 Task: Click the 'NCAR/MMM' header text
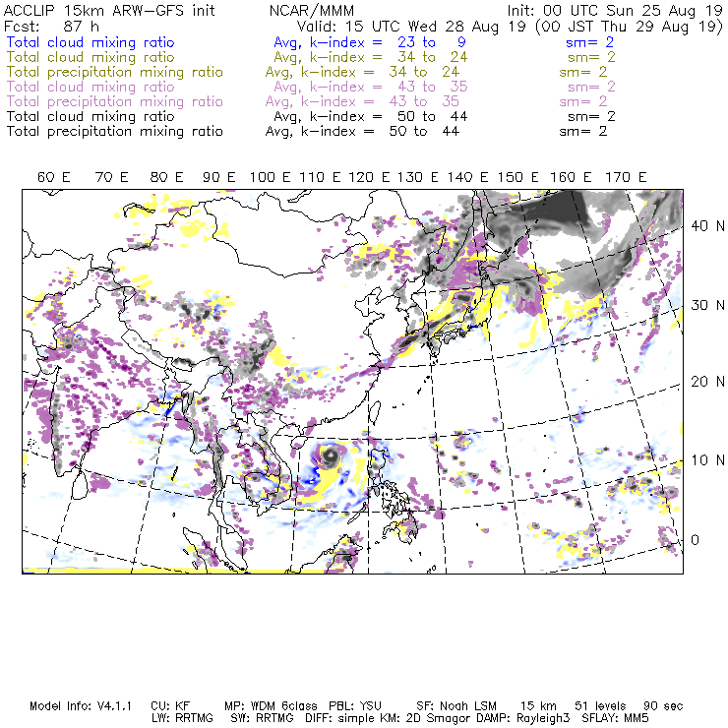[312, 10]
